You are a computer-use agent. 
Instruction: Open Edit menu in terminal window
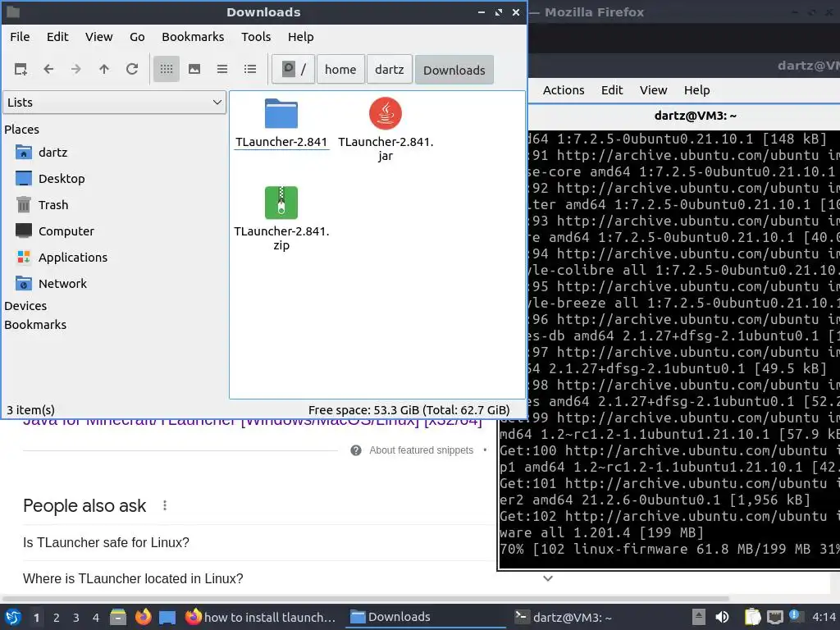tap(612, 90)
